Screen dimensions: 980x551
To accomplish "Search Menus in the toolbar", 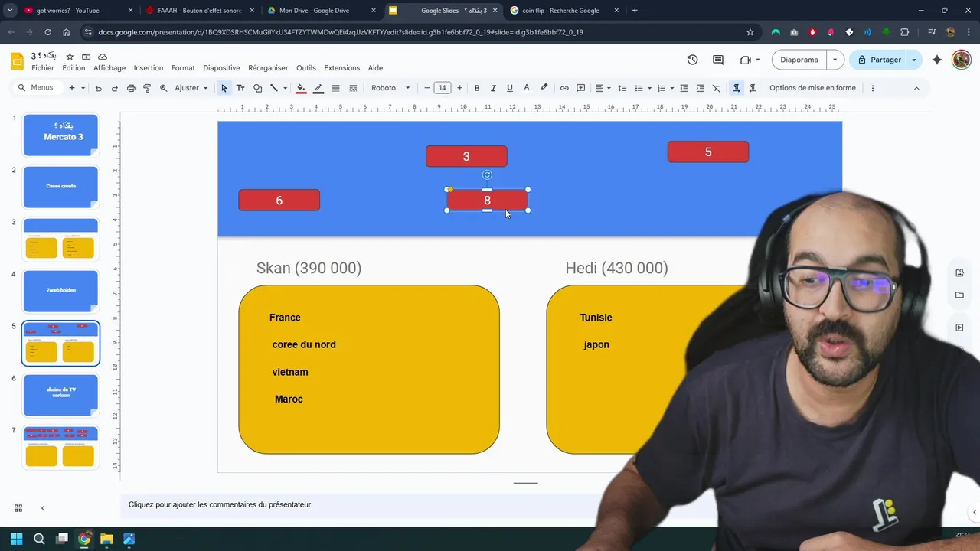I will [36, 88].
